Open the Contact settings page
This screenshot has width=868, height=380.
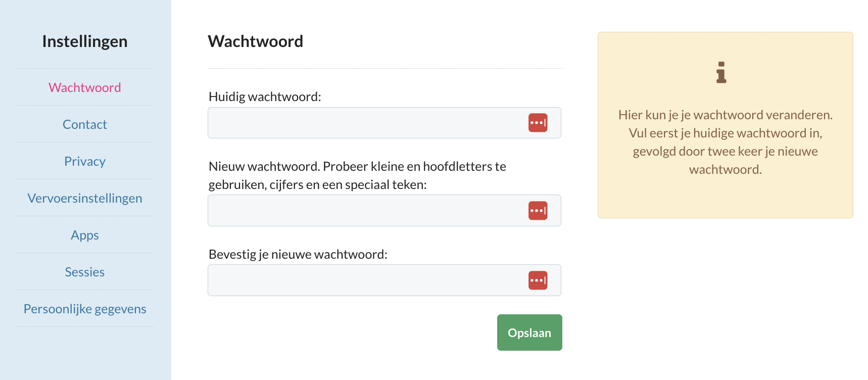(x=85, y=124)
